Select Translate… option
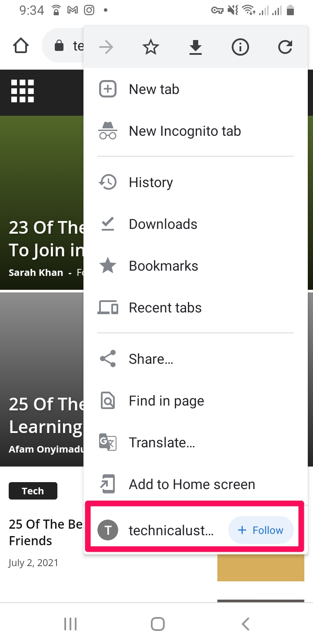Screen dimensions: 313x644 [x=196, y=443]
